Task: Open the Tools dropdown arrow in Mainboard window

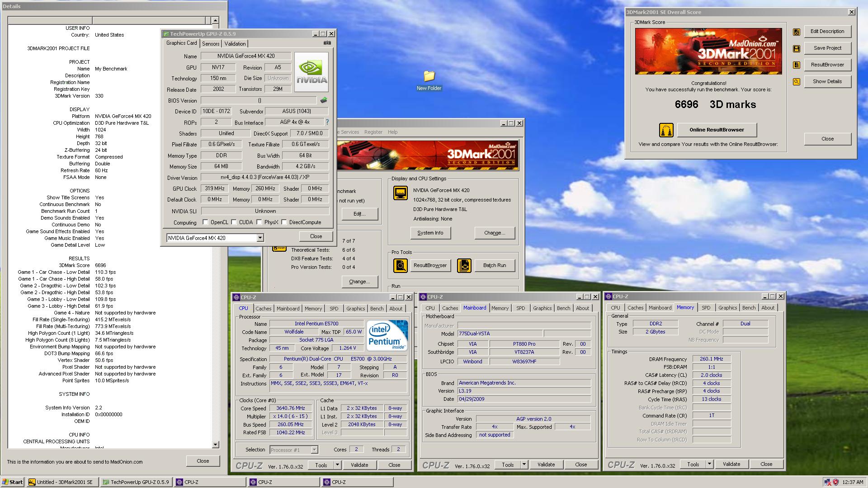Action: (524, 464)
